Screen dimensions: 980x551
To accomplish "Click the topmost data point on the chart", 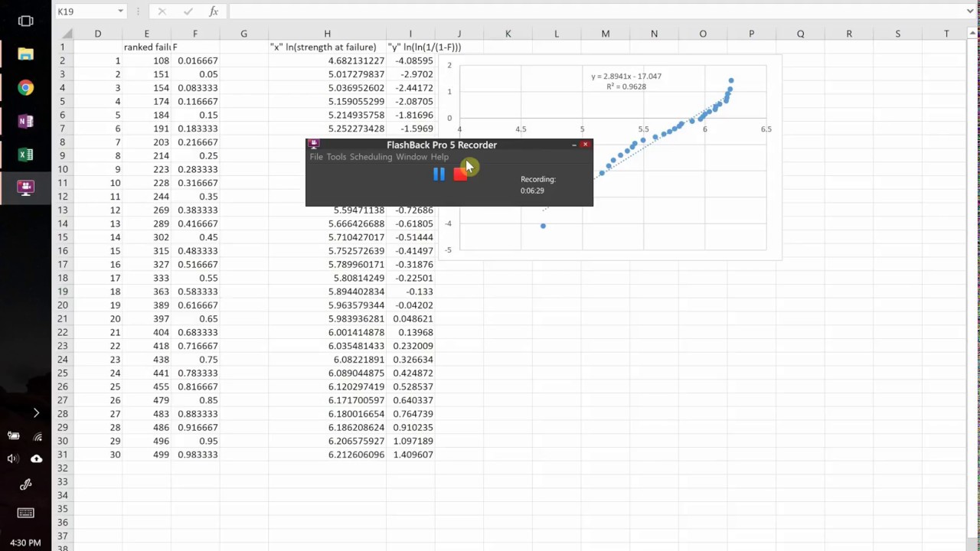I will pyautogui.click(x=731, y=80).
